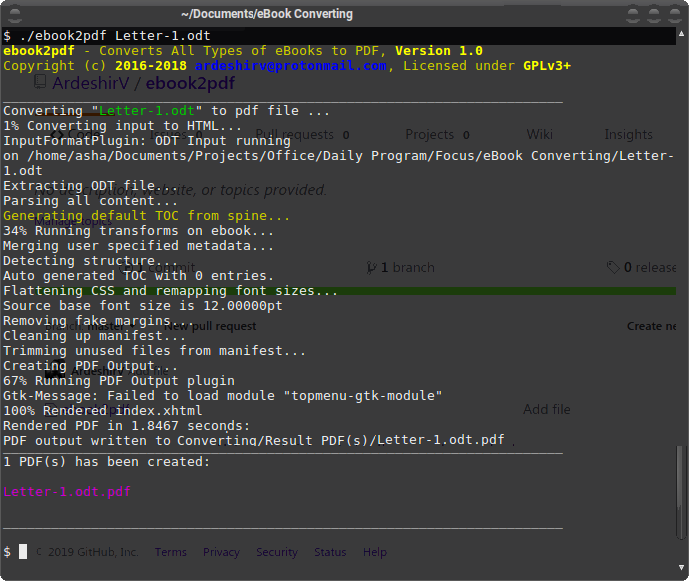Click the terminal scrollbar up arrow
Image resolution: width=689 pixels, height=581 pixels.
click(x=682, y=34)
